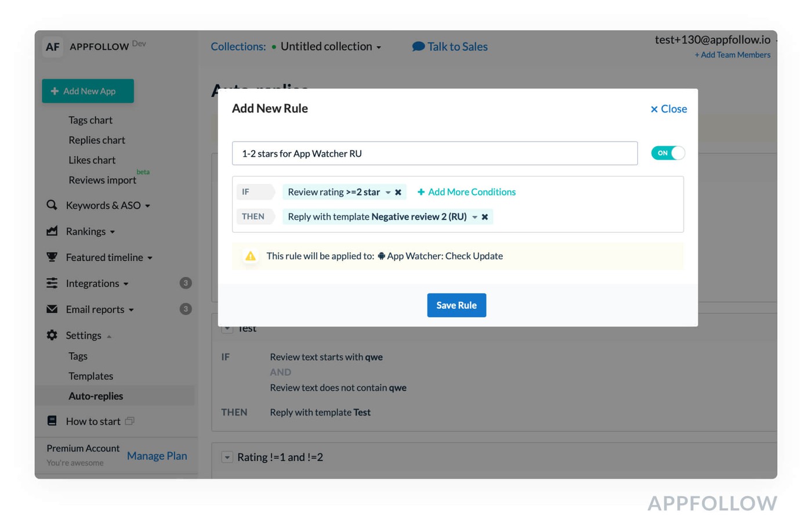Click the Settings gear icon
Image resolution: width=812 pixels, height=528 pixels.
[x=52, y=335]
